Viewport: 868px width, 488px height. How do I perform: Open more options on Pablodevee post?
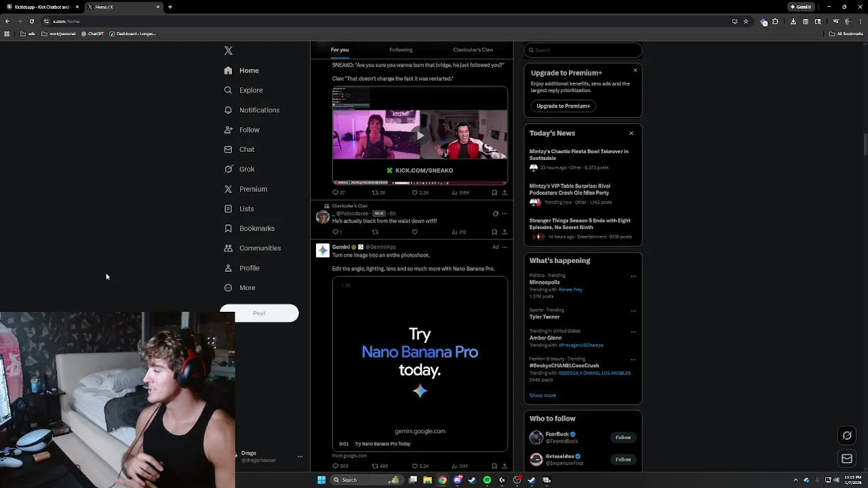505,213
